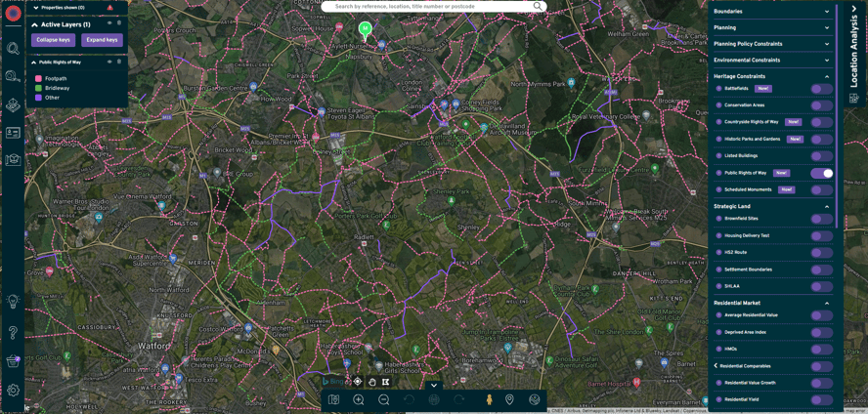Click the green M marker on the map
The width and height of the screenshot is (868, 414).
click(365, 28)
